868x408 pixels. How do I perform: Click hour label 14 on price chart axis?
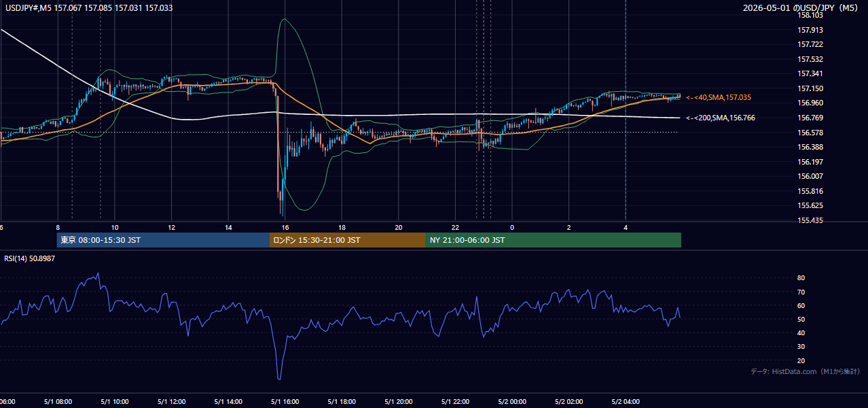point(228,227)
